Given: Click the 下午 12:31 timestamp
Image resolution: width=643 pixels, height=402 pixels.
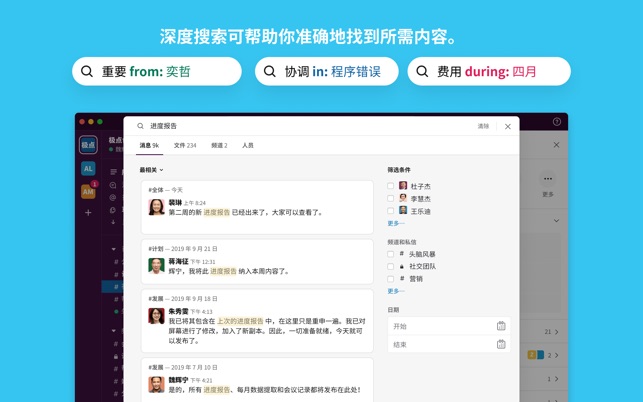Looking at the screenshot, I should click(203, 262).
